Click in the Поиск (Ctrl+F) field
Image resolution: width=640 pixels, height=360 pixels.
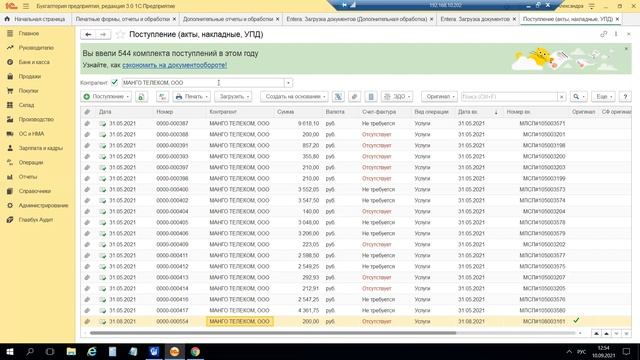509,97
